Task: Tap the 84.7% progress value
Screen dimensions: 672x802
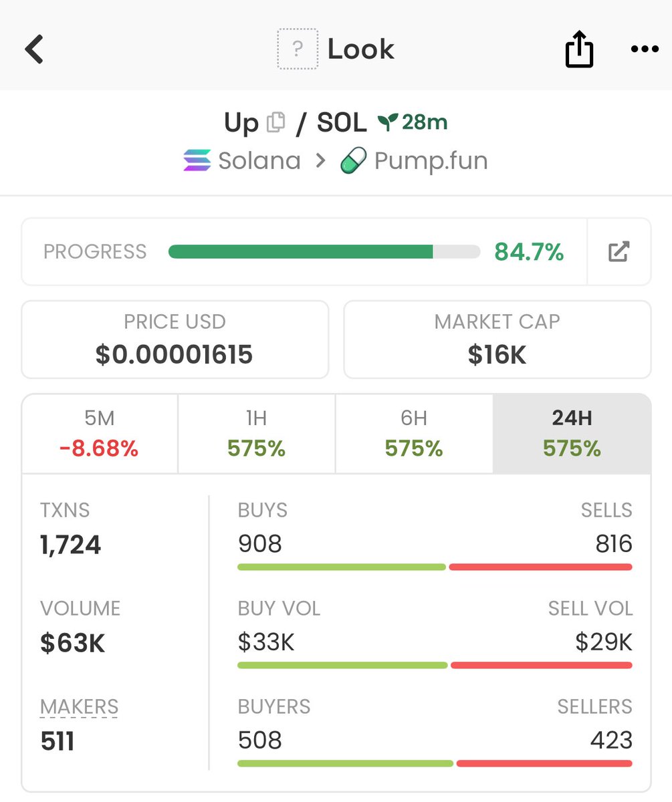Action: pos(529,252)
